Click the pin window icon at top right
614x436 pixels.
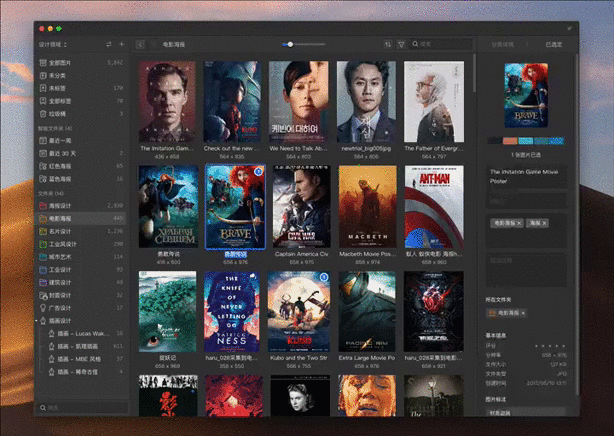(569, 29)
